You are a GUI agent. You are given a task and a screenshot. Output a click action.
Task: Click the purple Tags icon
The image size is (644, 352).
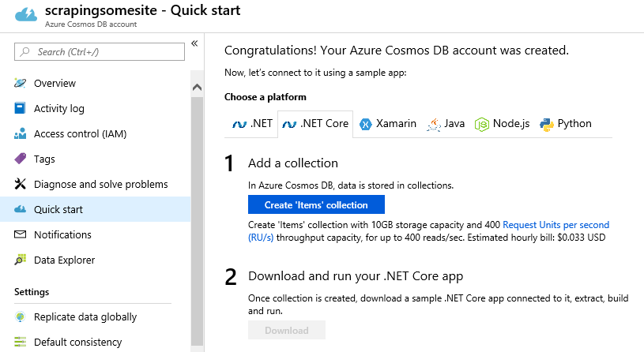pos(20,159)
